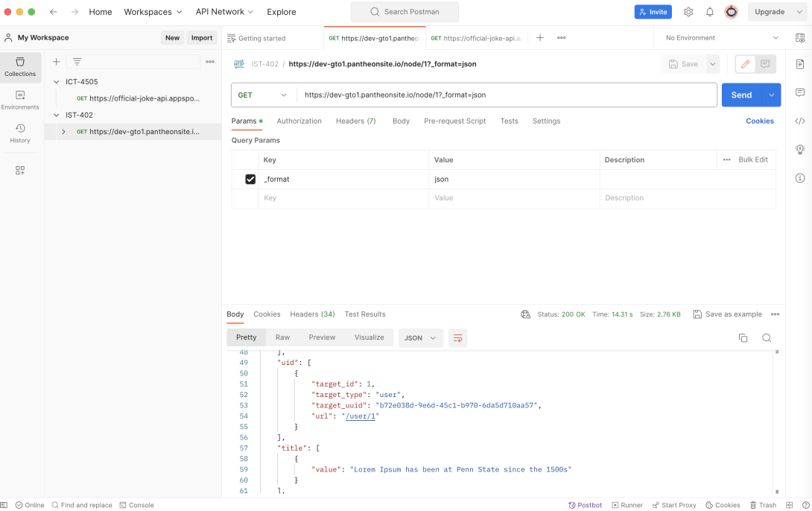This screenshot has width=812, height=511.
Task: Open the response three-dot options menu
Action: [775, 314]
